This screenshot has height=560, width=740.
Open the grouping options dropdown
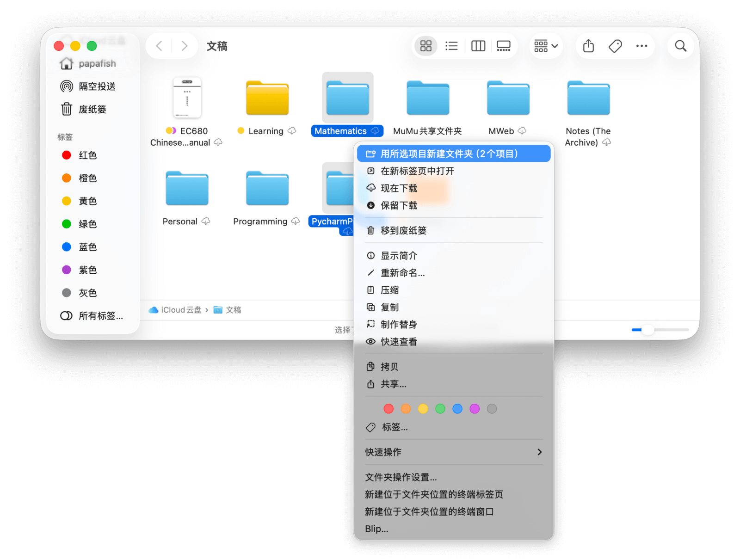546,46
